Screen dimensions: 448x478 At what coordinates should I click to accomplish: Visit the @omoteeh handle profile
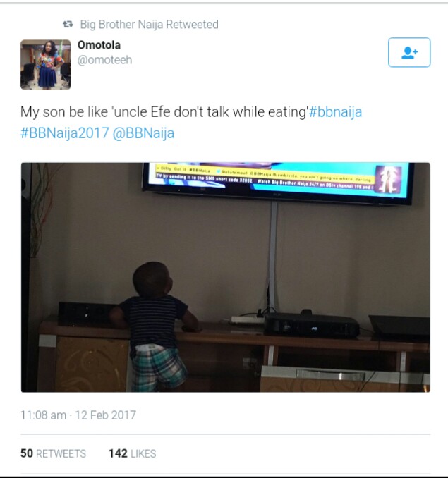(104, 60)
